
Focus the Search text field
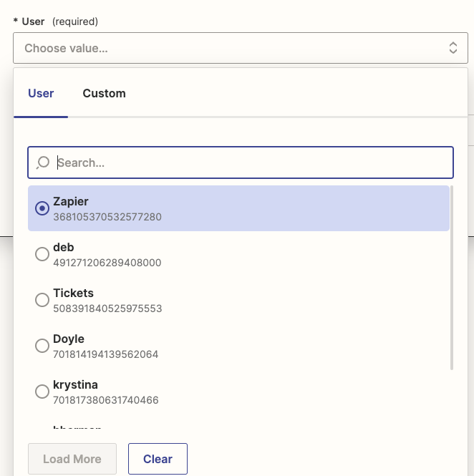[x=251, y=162]
